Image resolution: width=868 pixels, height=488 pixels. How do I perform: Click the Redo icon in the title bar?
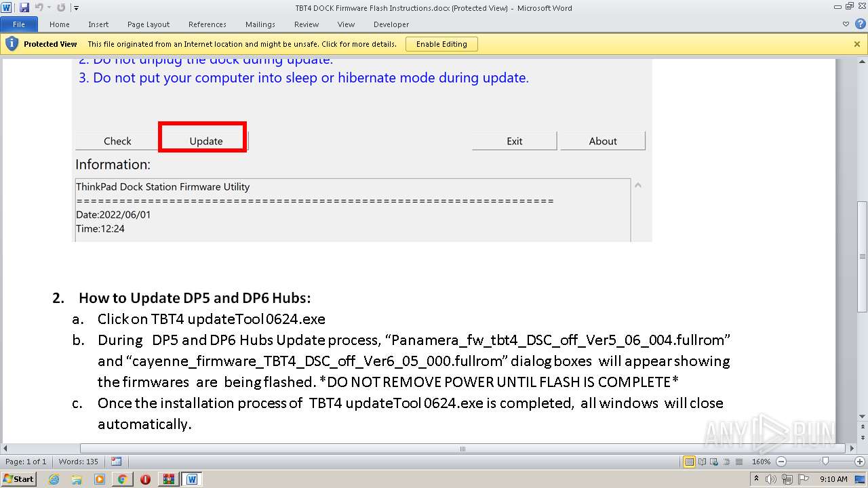click(61, 8)
